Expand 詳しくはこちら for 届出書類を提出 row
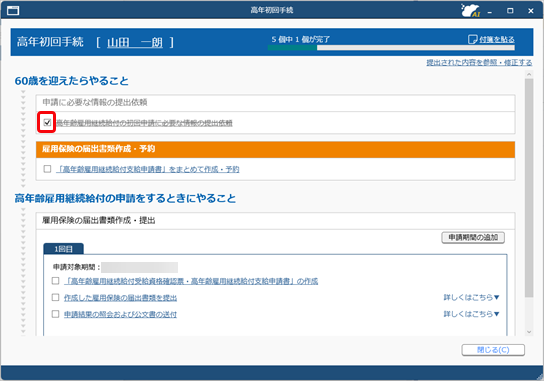Screen dimensions: 544x381 click(471, 297)
